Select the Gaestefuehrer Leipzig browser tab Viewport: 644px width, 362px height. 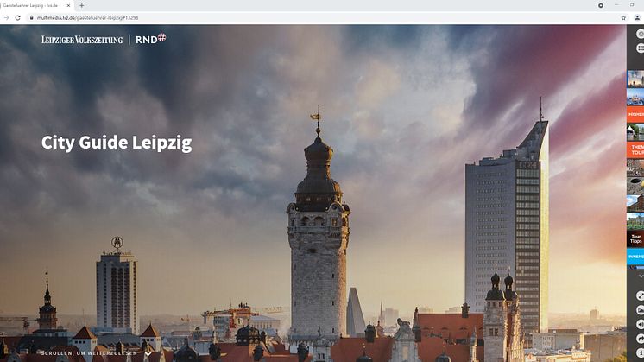click(x=36, y=6)
